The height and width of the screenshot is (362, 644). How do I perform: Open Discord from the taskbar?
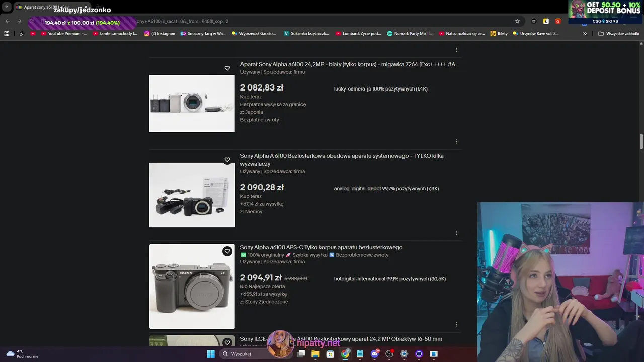(x=374, y=354)
